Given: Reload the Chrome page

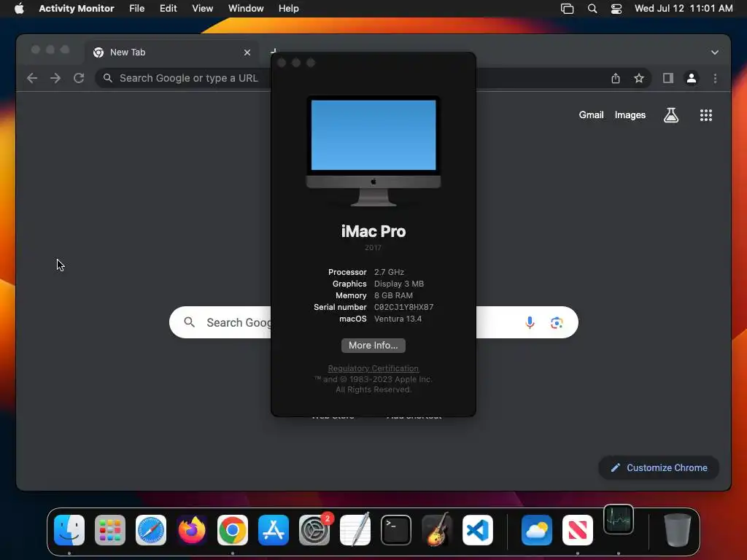Looking at the screenshot, I should click(79, 78).
